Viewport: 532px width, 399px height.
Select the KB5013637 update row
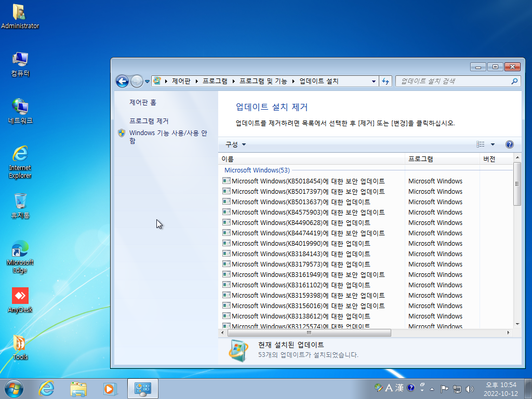(x=366, y=202)
